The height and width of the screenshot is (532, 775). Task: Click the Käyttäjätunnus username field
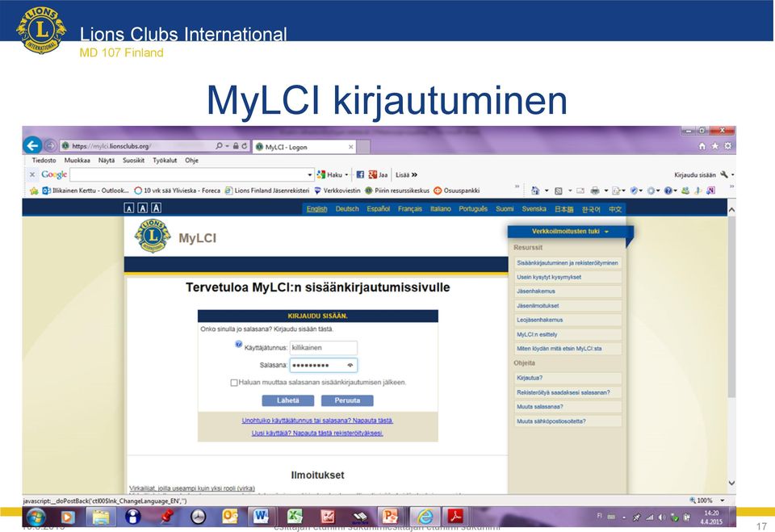coord(323,348)
